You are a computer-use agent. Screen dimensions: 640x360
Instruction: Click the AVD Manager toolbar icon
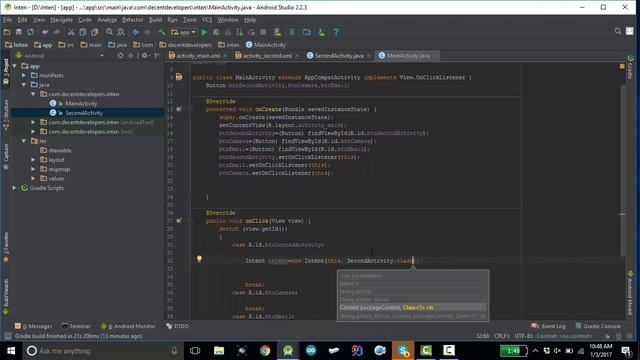click(x=278, y=32)
